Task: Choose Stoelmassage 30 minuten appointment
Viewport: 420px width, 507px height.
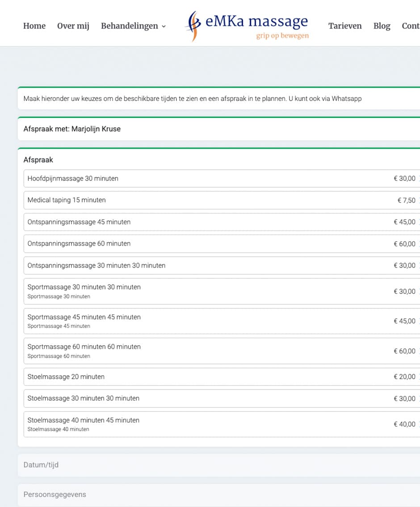Action: pos(221,398)
